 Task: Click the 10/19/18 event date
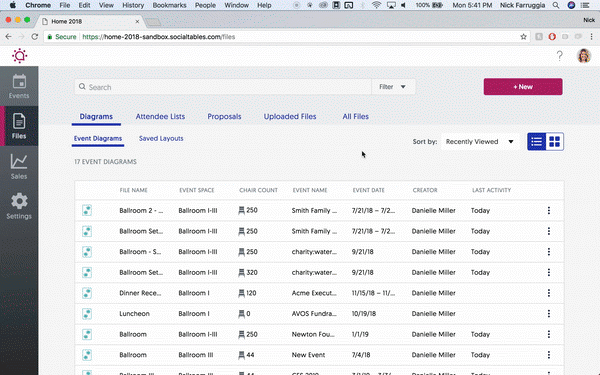tap(364, 314)
